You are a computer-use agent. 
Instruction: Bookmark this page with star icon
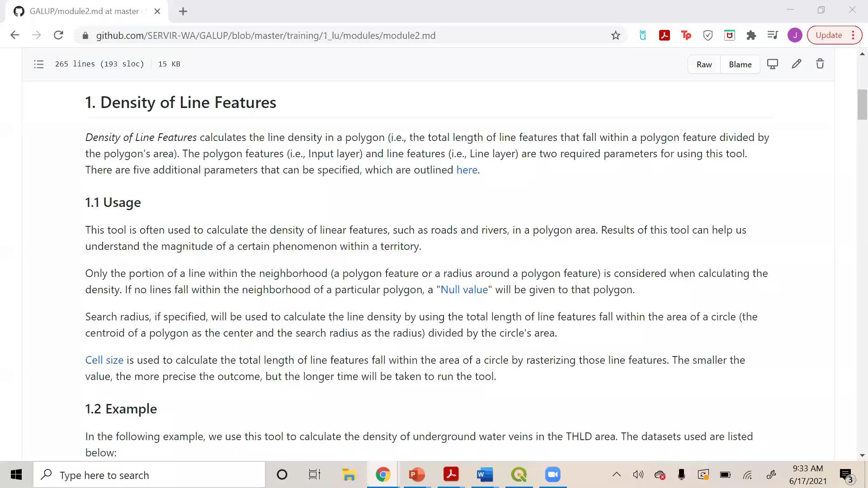point(616,35)
